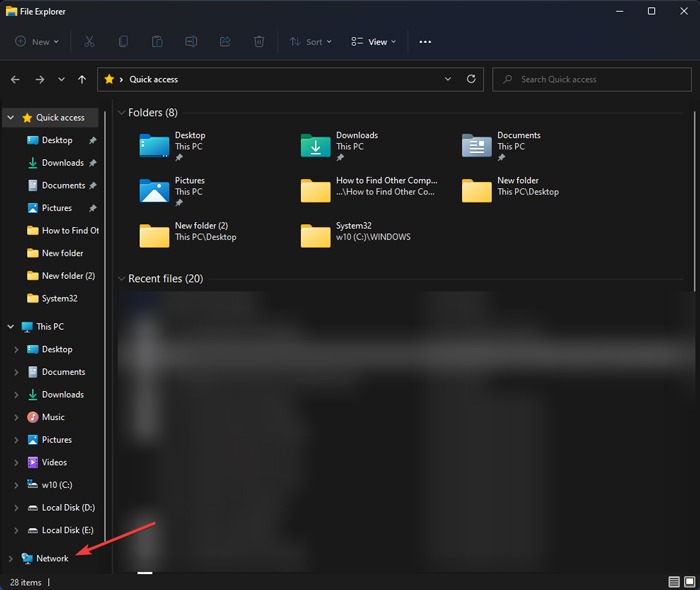Collapse the Folders (8) group
The image size is (700, 590).
121,112
